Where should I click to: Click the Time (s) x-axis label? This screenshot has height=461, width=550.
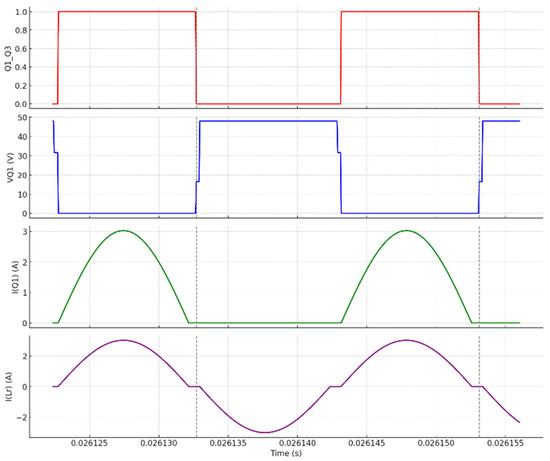pos(286,453)
